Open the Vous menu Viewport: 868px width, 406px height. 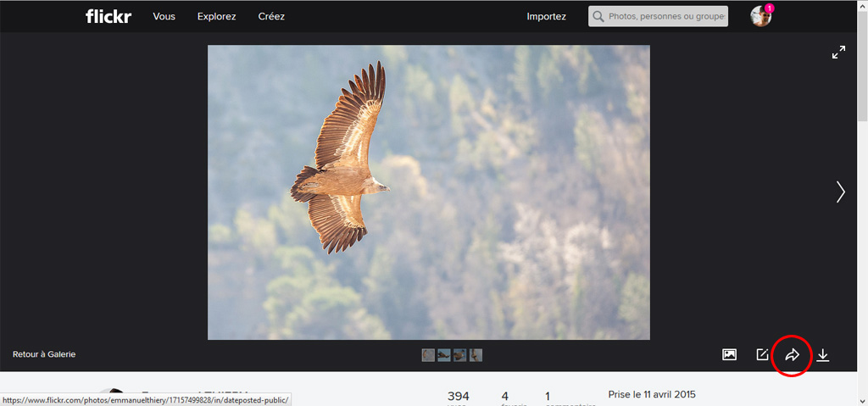coord(164,17)
